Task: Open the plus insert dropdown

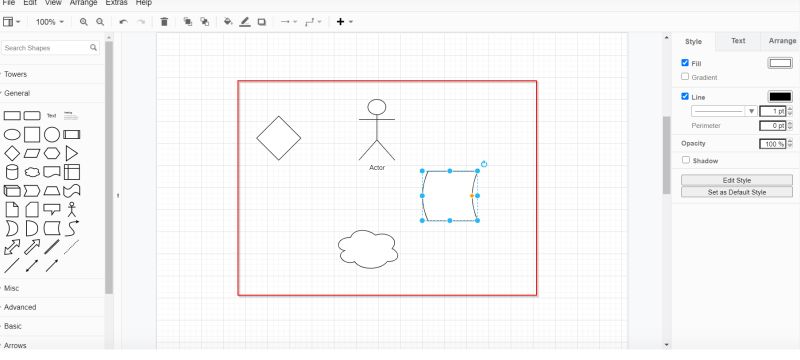Action: coord(344,22)
